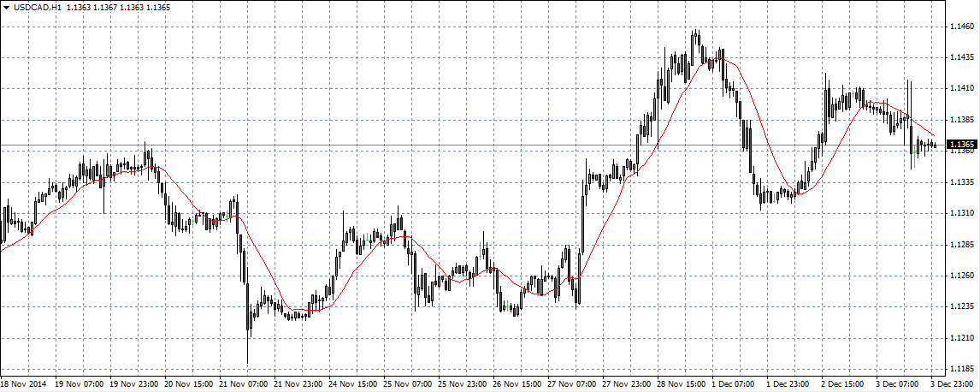Click the highlighted 1.1365 current price label
Image resolution: width=980 pixels, height=392 pixels.
[x=962, y=144]
